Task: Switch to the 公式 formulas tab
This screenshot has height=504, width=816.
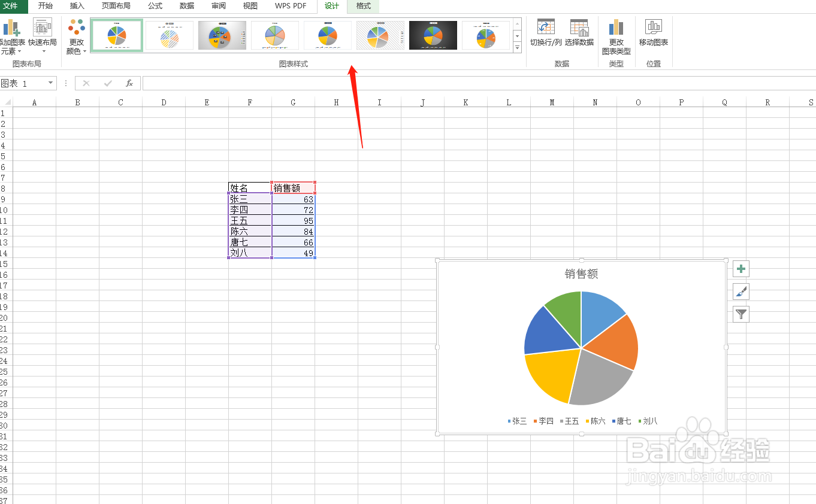Action: click(x=155, y=6)
